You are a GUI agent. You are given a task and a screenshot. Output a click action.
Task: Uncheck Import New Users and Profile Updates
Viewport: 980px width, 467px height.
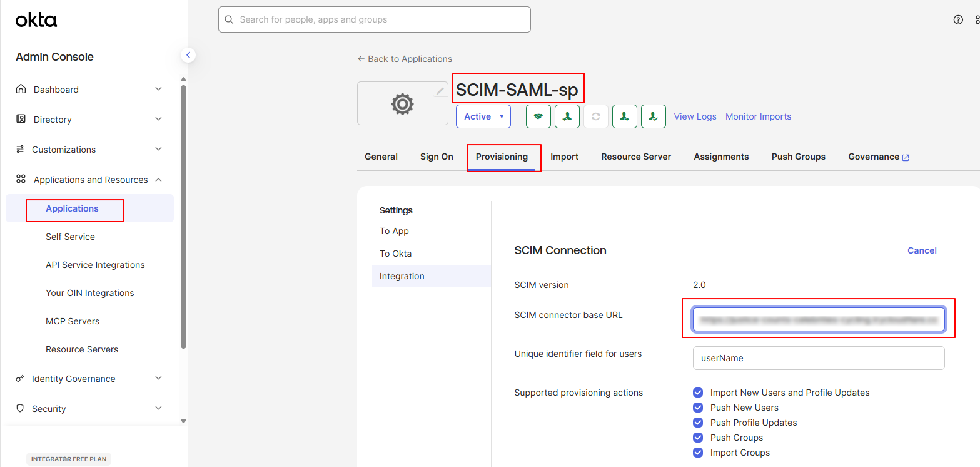[698, 393]
